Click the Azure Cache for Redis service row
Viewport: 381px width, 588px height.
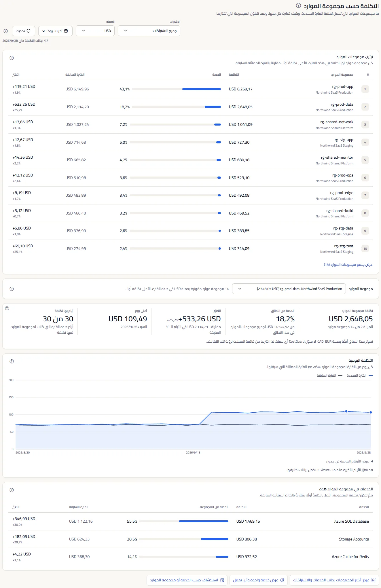coord(191,557)
